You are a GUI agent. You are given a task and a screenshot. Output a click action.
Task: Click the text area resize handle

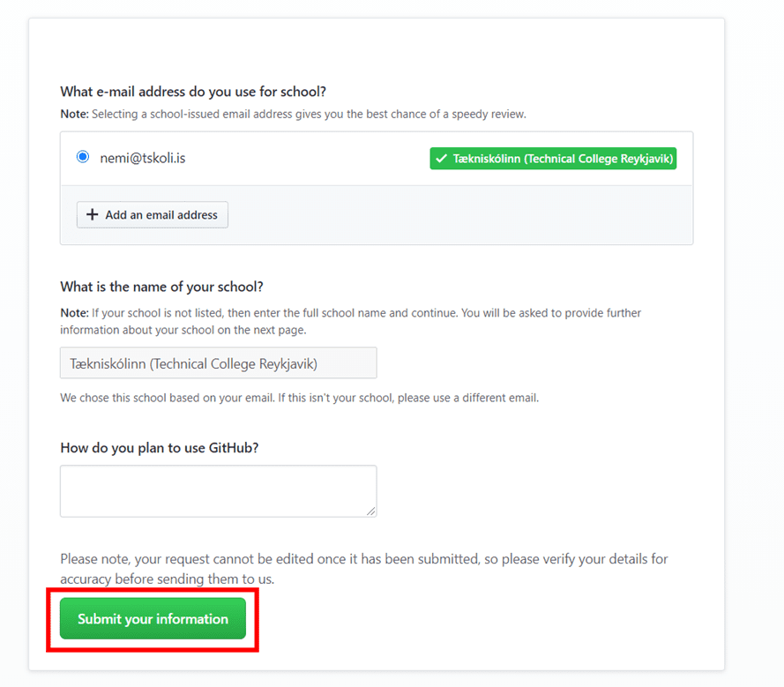pyautogui.click(x=370, y=511)
